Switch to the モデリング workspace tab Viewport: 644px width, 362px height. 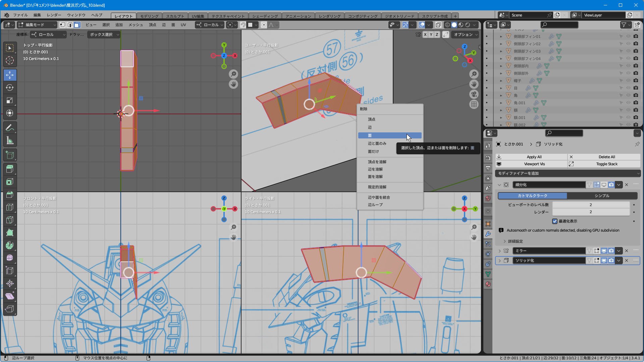149,16
